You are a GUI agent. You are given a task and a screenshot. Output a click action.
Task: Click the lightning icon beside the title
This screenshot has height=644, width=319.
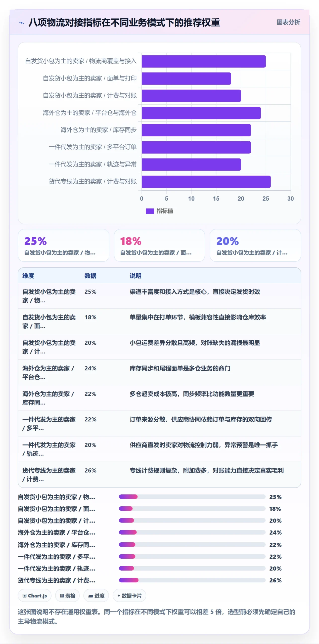[22, 23]
